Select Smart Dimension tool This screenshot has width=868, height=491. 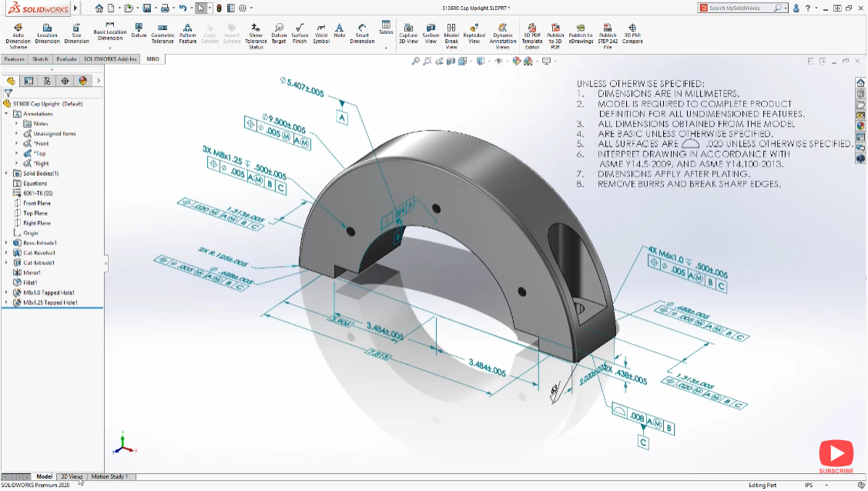[362, 34]
